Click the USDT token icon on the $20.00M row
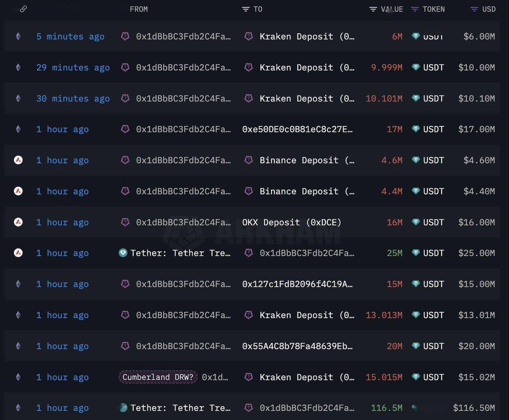Image resolution: width=509 pixels, height=420 pixels. tap(416, 346)
